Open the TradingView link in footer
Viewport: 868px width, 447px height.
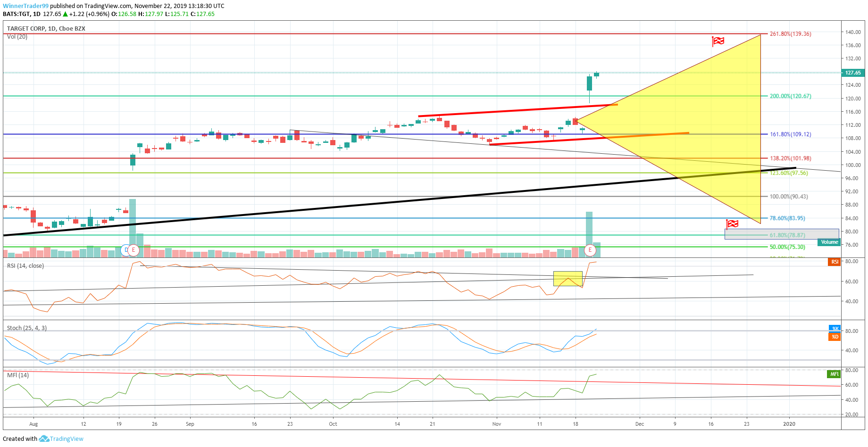67,439
